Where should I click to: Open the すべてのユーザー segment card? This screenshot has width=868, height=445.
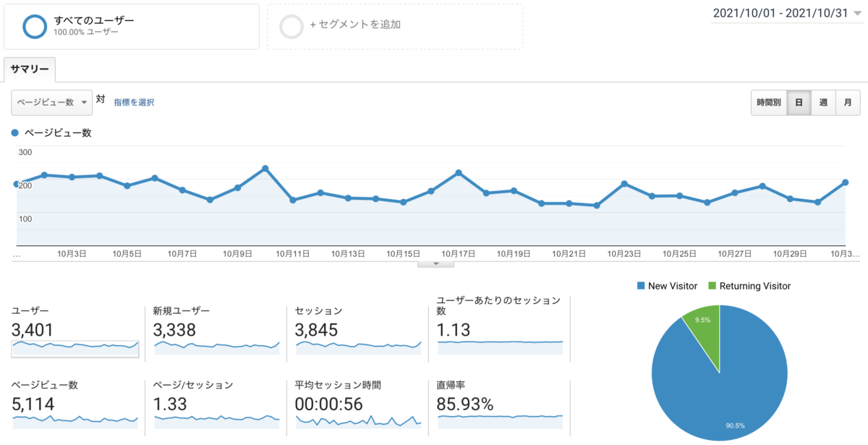[x=132, y=26]
